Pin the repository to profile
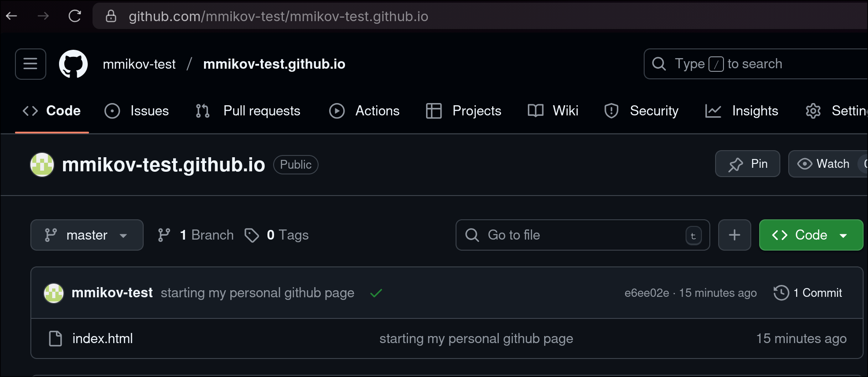 [x=747, y=164]
